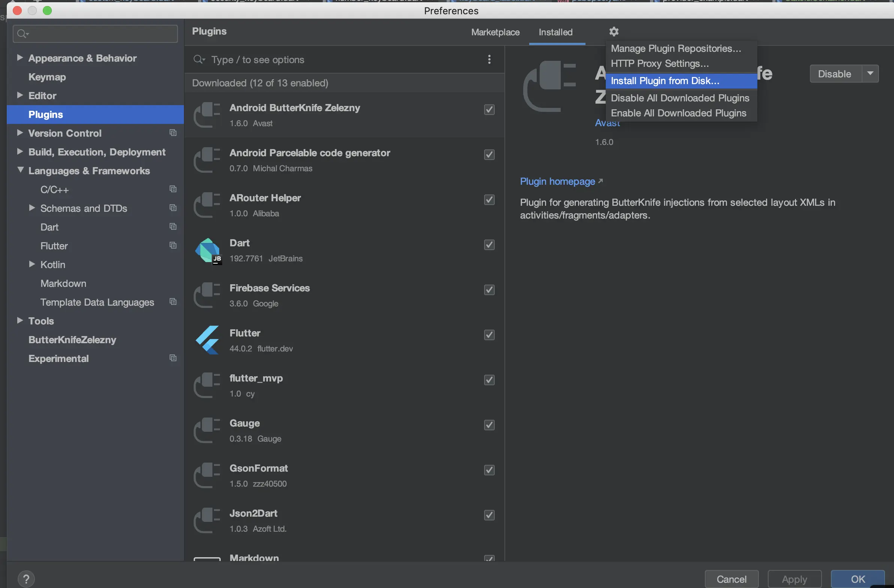This screenshot has height=588, width=894.
Task: Toggle the ARouter Helper plugin checkbox
Action: coord(489,200)
